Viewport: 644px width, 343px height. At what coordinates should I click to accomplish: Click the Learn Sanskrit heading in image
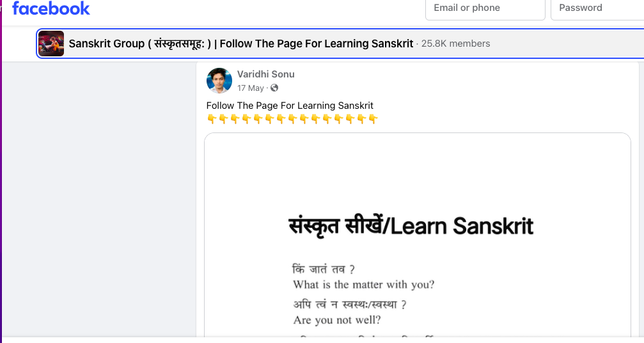point(411,227)
